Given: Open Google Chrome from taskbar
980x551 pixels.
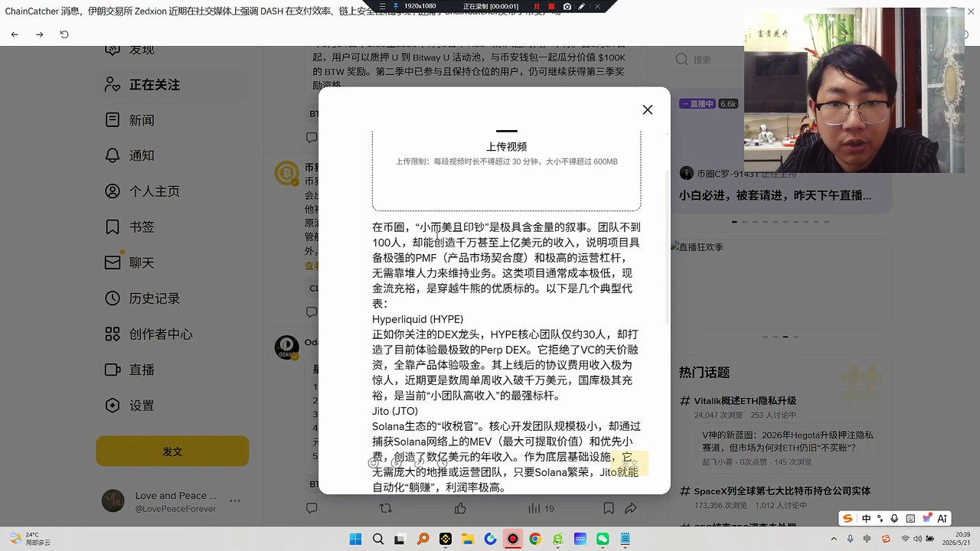Looking at the screenshot, I should [x=535, y=539].
